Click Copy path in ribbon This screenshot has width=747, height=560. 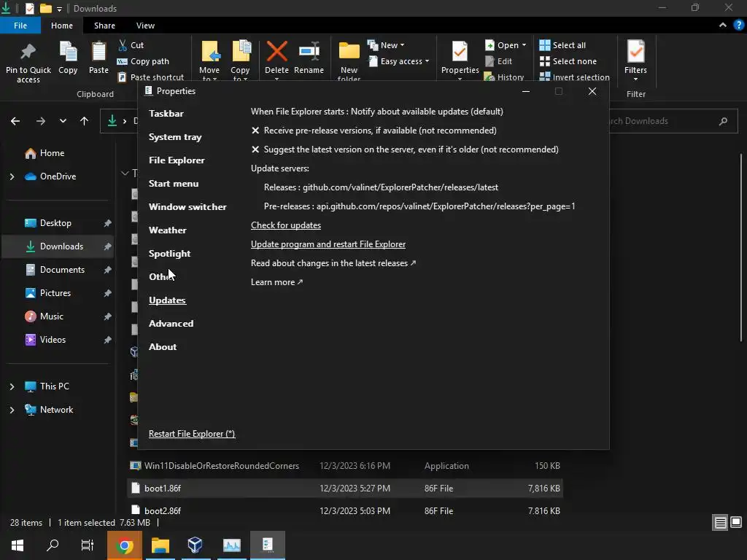click(x=144, y=61)
